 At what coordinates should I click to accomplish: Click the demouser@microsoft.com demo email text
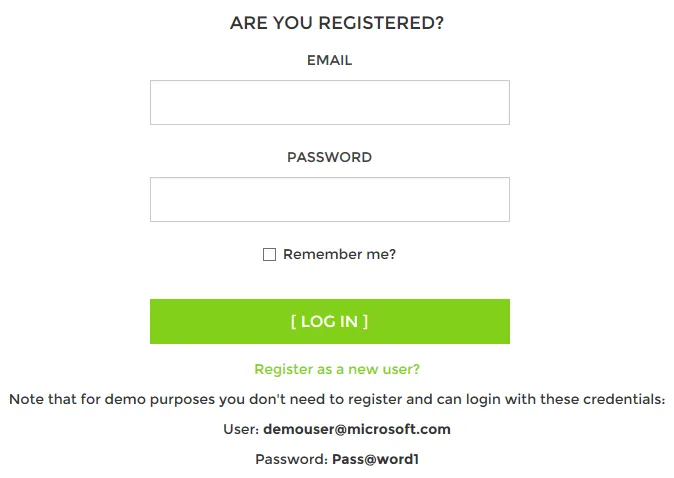coord(356,430)
